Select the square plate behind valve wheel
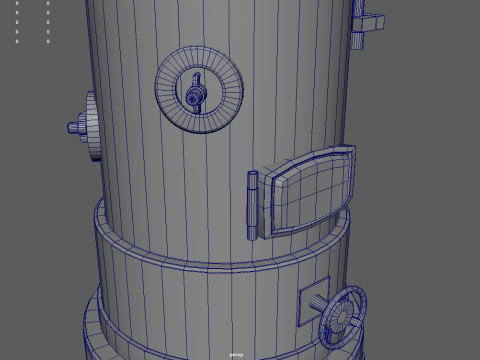The width and height of the screenshot is (480, 360). tap(313, 301)
